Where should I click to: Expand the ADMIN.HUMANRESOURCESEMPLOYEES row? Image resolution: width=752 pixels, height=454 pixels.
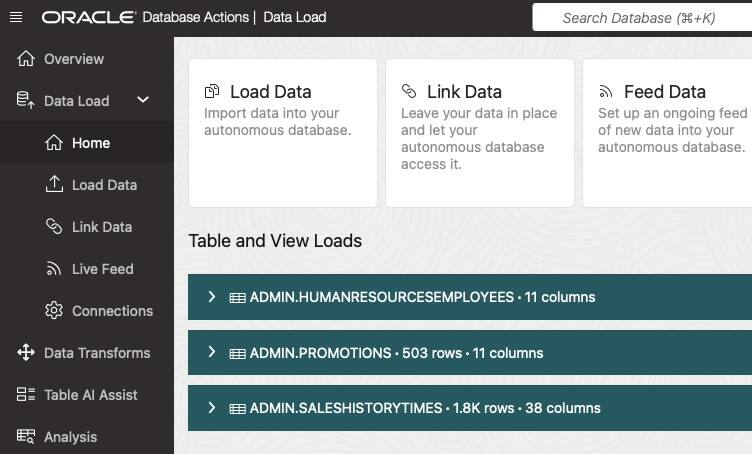pyautogui.click(x=212, y=297)
